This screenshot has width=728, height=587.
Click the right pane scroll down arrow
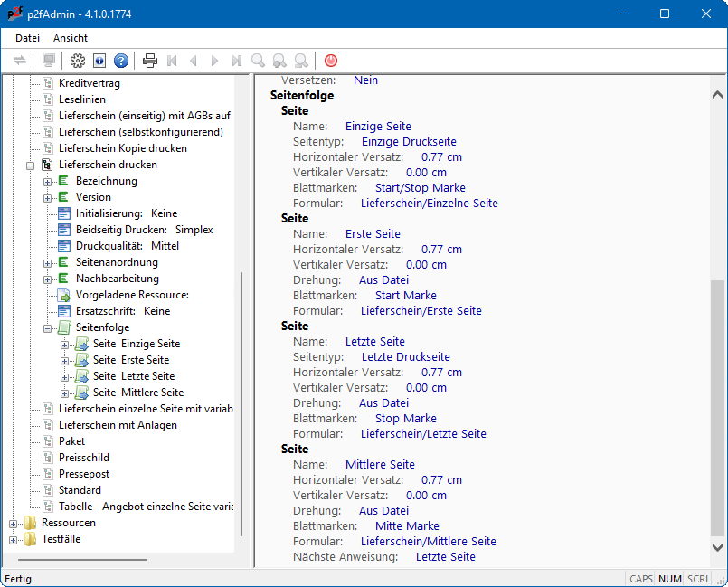[x=718, y=548]
